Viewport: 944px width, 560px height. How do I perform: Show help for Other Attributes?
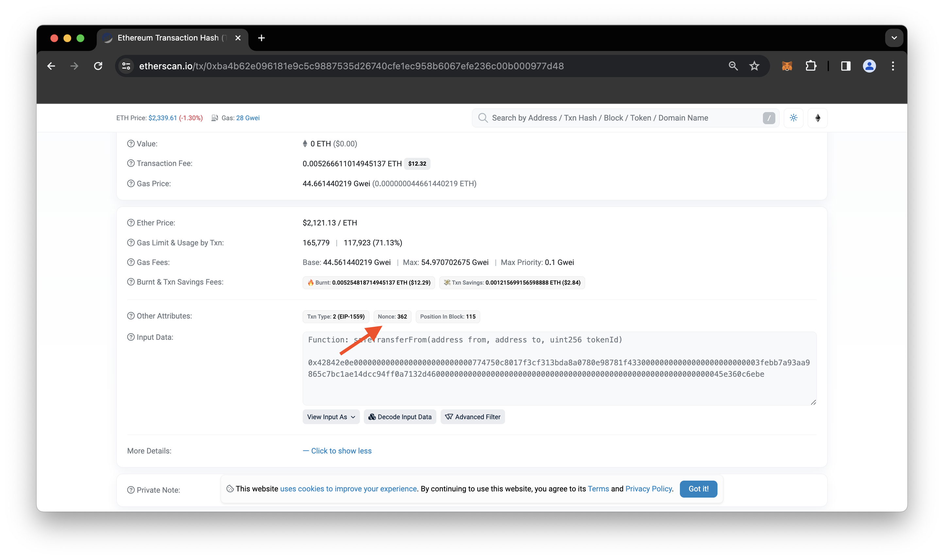point(131,316)
